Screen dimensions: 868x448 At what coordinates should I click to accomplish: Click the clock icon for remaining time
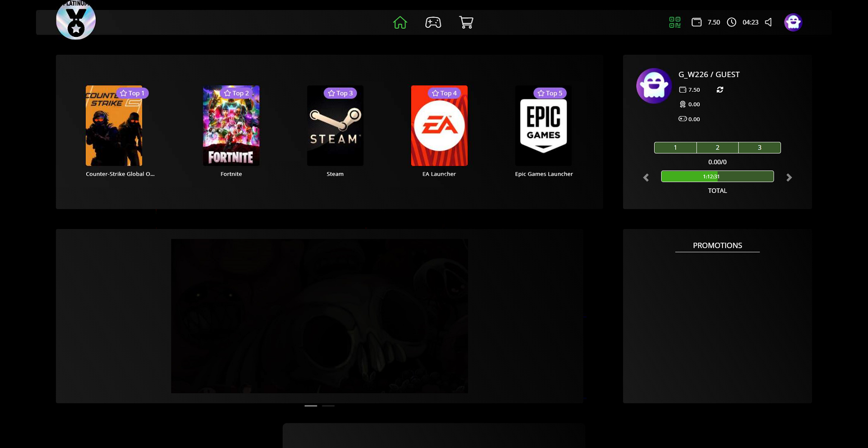pyautogui.click(x=732, y=22)
